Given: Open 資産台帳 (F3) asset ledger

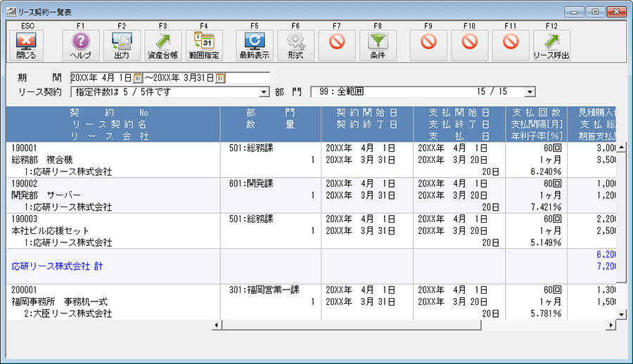Looking at the screenshot, I should coord(163,45).
